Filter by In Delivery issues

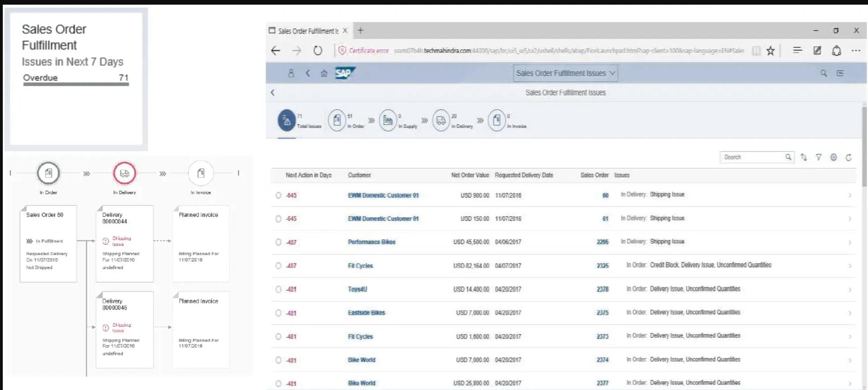441,121
